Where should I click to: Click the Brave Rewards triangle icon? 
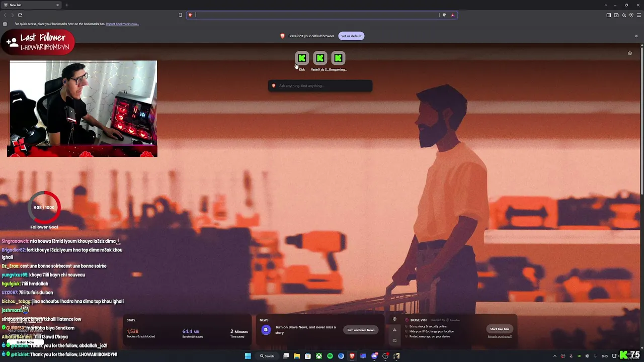point(452,15)
